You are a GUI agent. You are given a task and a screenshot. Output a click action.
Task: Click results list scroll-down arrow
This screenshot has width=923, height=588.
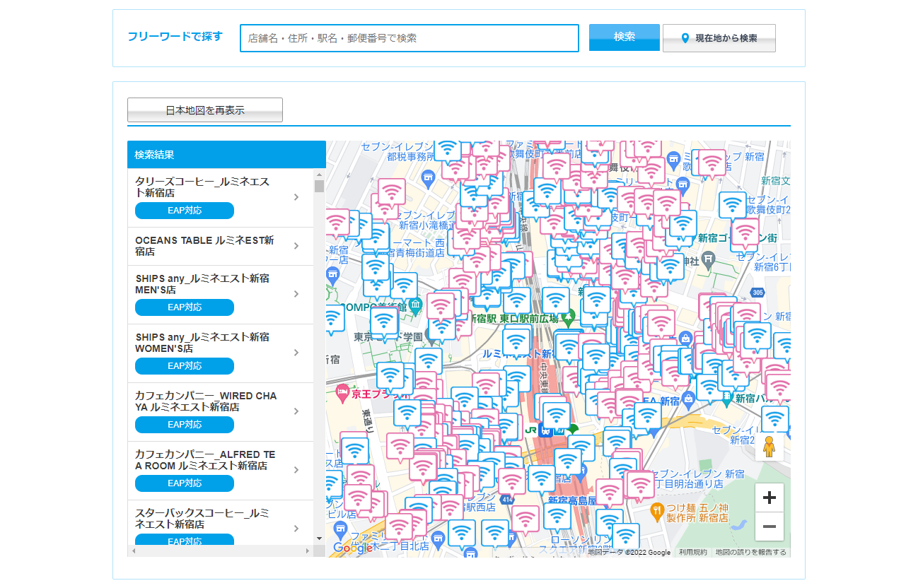coord(320,539)
